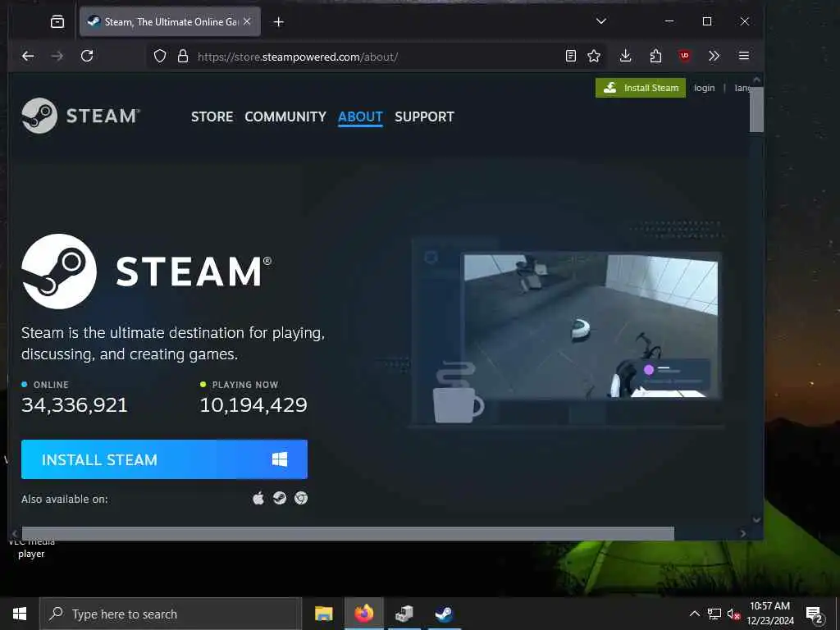This screenshot has width=840, height=630.
Task: Open the network status tray icon
Action: coord(714,614)
